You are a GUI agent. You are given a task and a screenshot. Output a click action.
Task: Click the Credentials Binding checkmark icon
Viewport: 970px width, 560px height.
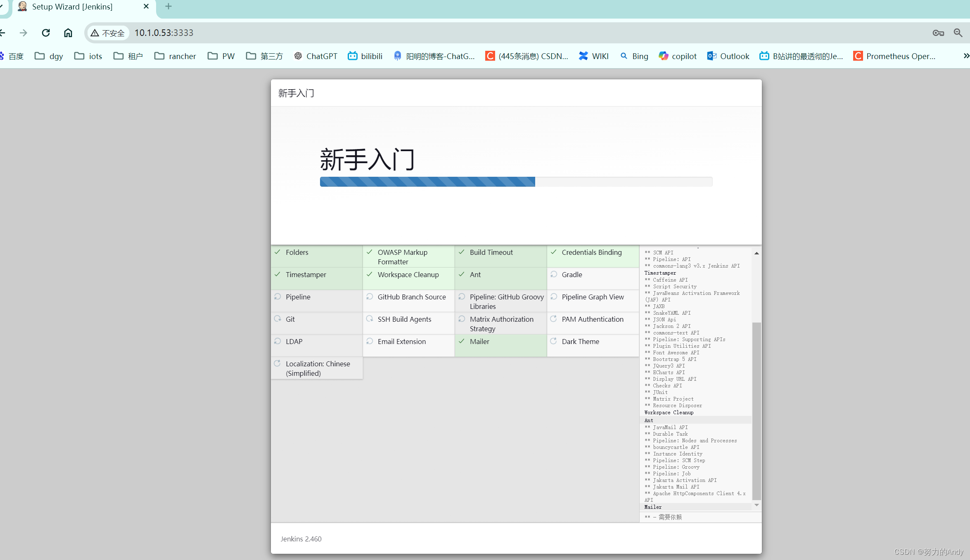pyautogui.click(x=554, y=252)
